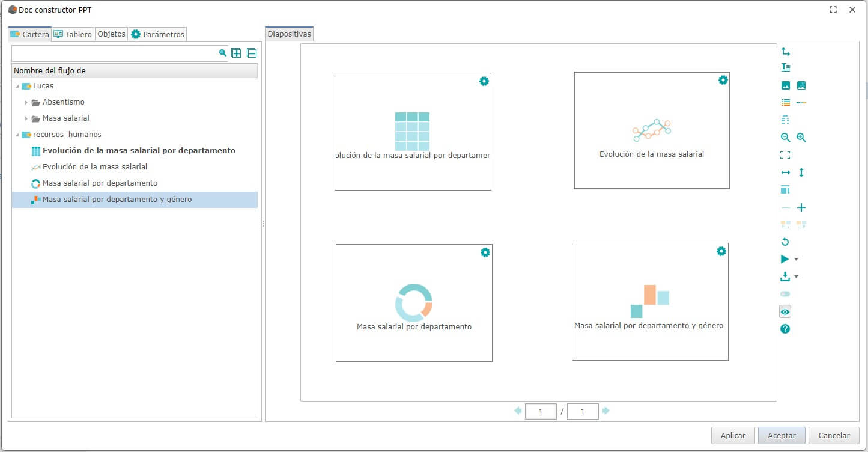Image resolution: width=868 pixels, height=452 pixels.
Task: Select Evolución de la masa salarial tree row
Action: 135,167
